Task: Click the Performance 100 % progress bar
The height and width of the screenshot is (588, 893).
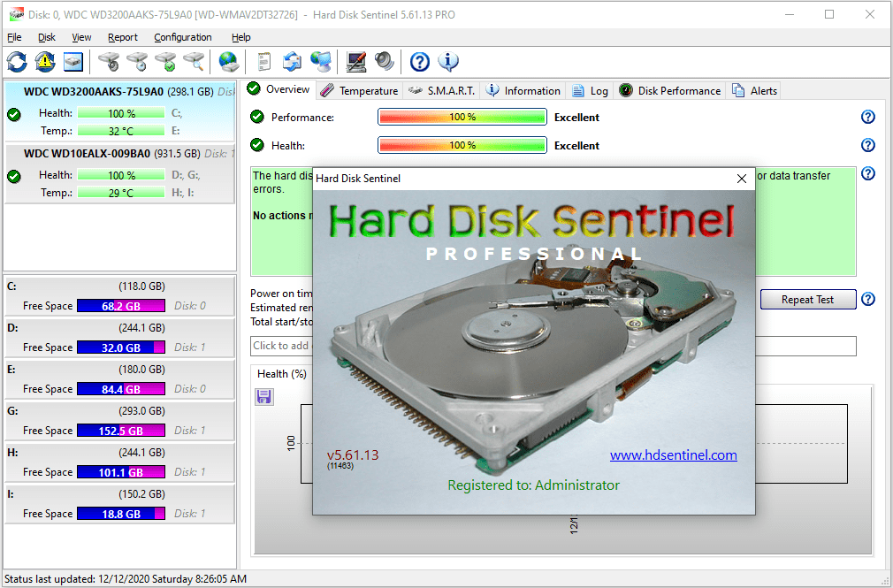Action: pyautogui.click(x=462, y=117)
